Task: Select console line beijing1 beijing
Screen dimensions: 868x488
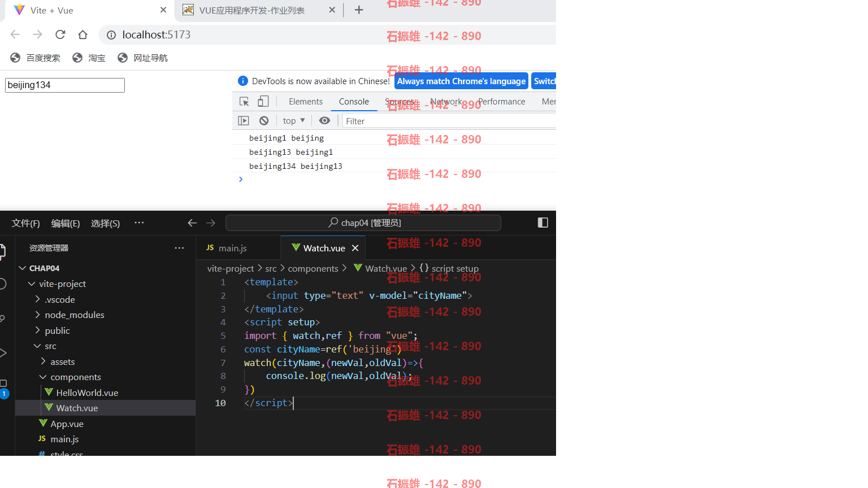Action: click(287, 138)
